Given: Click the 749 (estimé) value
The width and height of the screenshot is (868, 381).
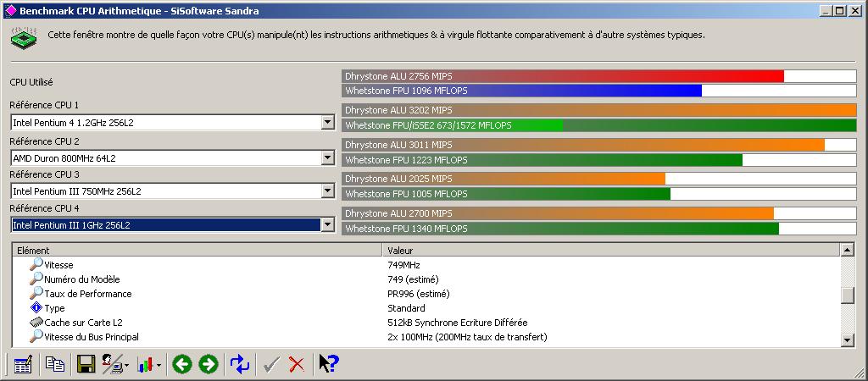Looking at the screenshot, I should point(413,279).
